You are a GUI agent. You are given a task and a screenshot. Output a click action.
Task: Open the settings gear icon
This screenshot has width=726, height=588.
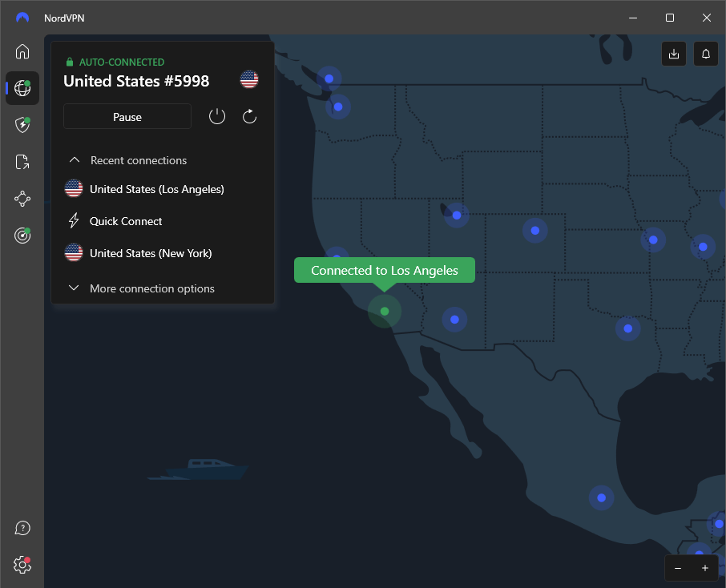click(x=22, y=565)
